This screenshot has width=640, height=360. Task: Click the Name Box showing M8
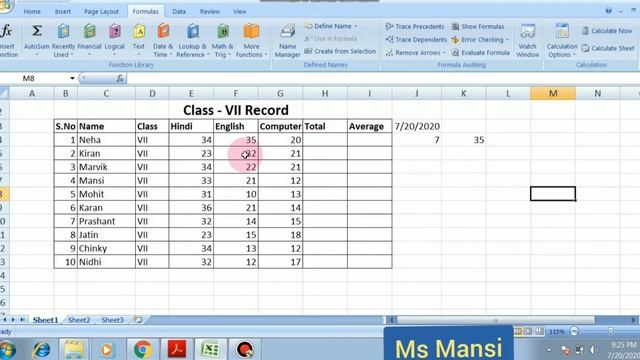[35, 78]
